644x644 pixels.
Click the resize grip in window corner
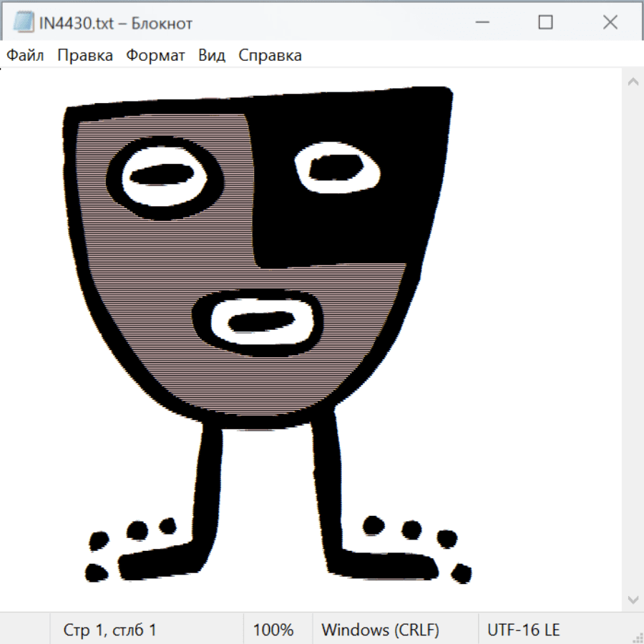pyautogui.click(x=637, y=637)
